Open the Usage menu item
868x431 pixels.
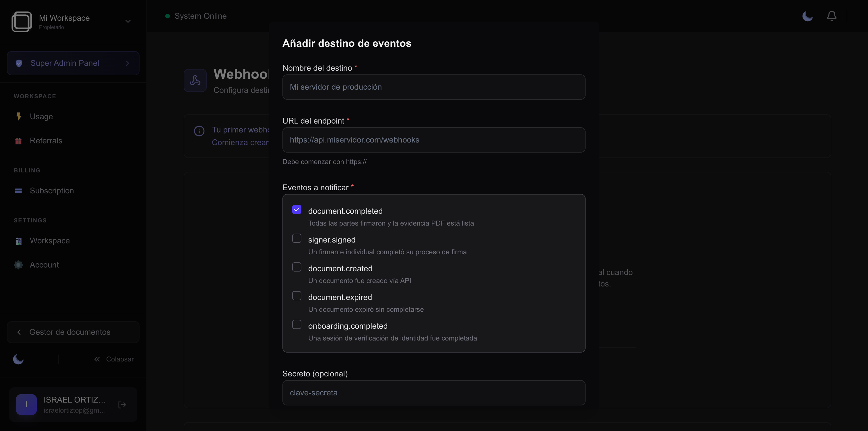click(41, 117)
